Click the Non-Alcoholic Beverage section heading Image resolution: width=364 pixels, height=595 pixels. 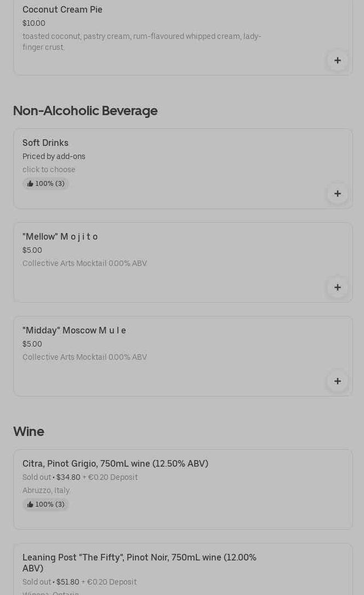tap(86, 111)
